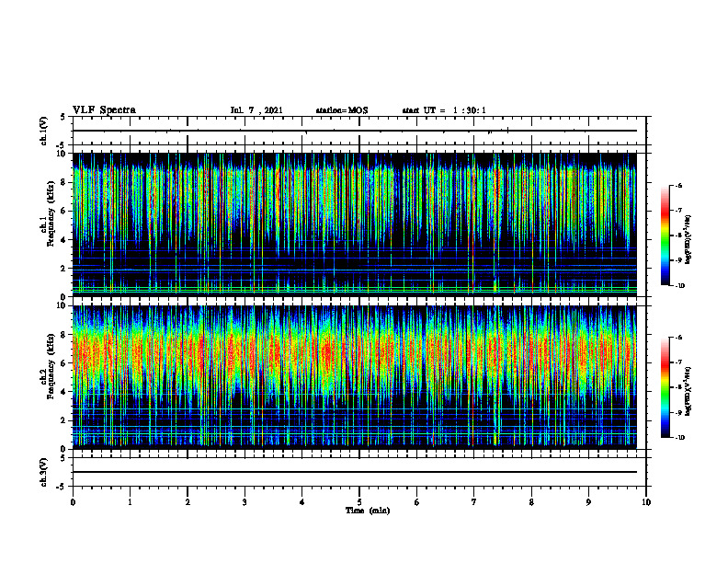Click '-6' label on ch.2 color scale

click(x=679, y=338)
